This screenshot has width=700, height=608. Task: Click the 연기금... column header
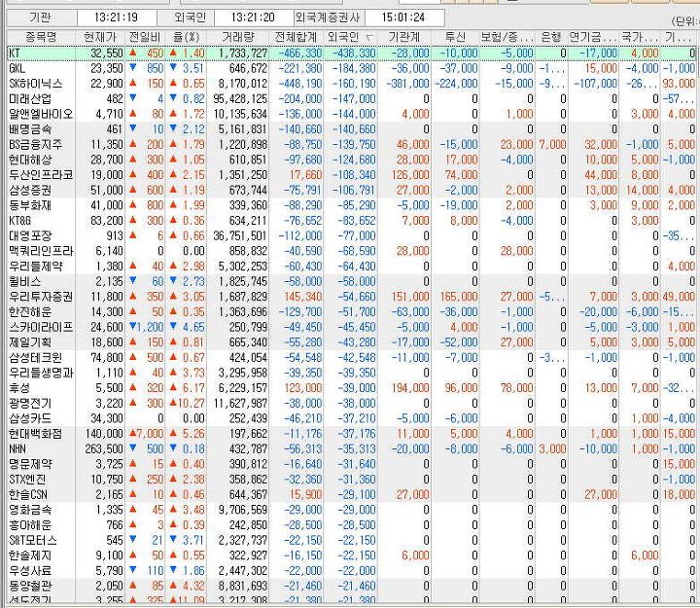[x=593, y=38]
